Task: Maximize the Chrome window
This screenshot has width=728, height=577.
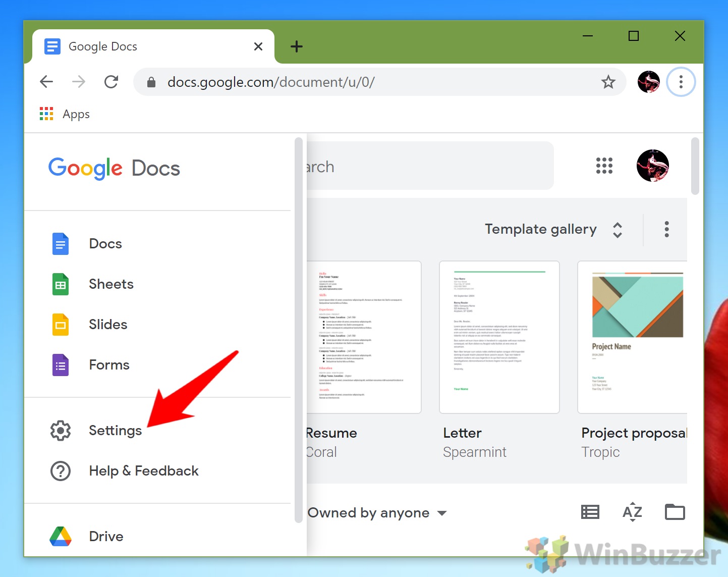Action: click(x=634, y=36)
